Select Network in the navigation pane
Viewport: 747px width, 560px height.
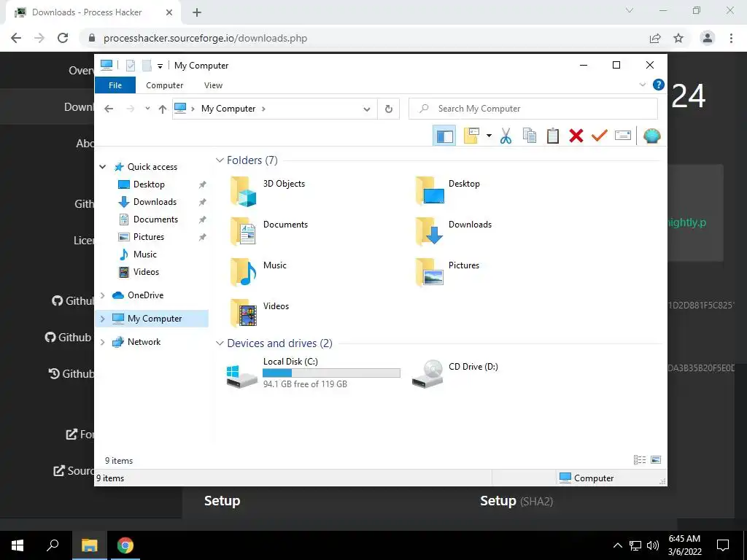click(144, 342)
